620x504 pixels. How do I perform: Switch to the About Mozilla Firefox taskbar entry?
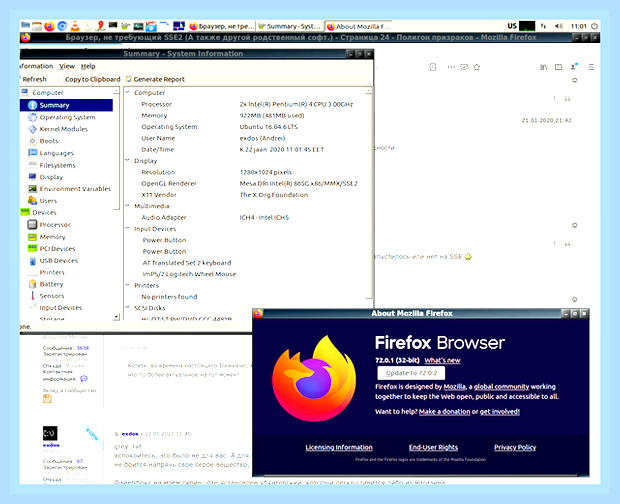tap(359, 26)
